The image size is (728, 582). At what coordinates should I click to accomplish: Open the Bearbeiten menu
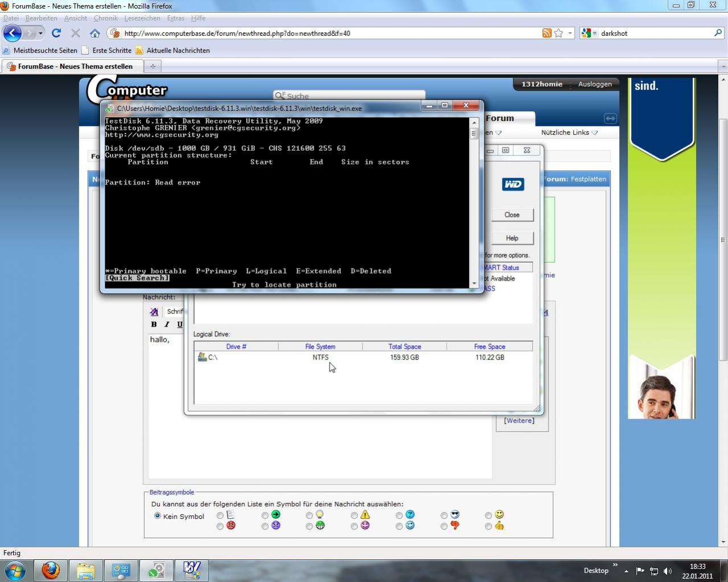point(42,18)
